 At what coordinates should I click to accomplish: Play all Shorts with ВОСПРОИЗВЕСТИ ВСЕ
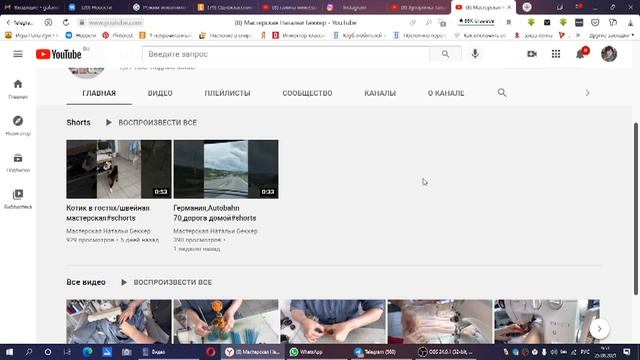[x=151, y=122]
